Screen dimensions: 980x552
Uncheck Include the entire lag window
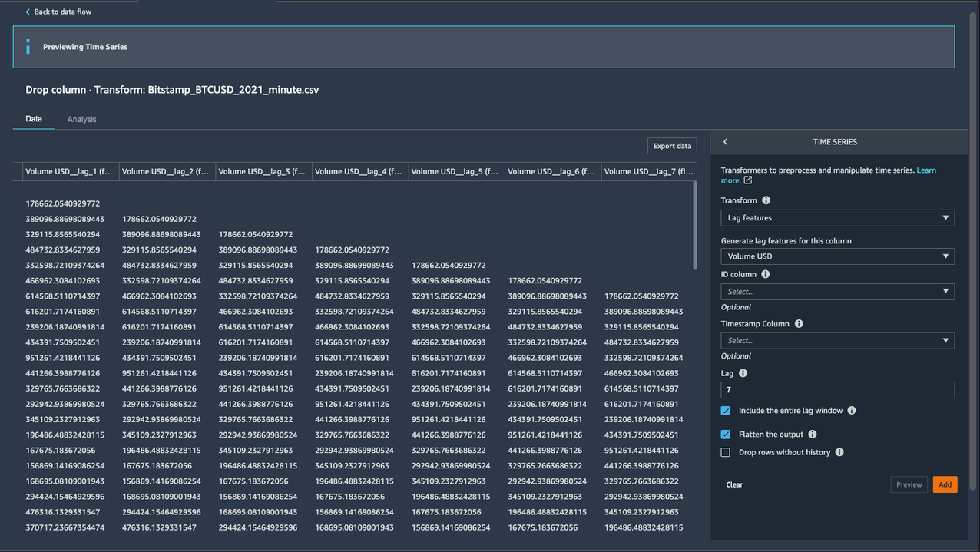[726, 411]
